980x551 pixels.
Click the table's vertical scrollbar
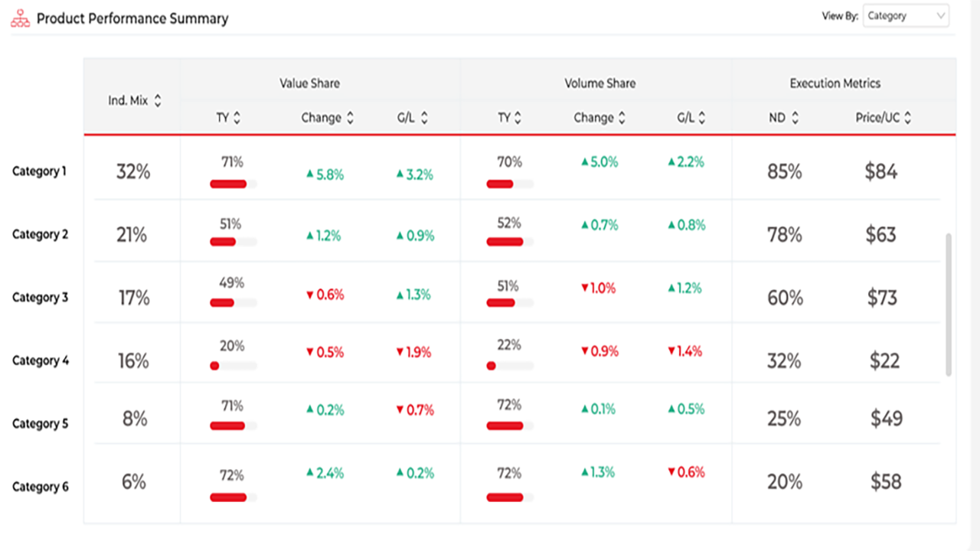[949, 305]
